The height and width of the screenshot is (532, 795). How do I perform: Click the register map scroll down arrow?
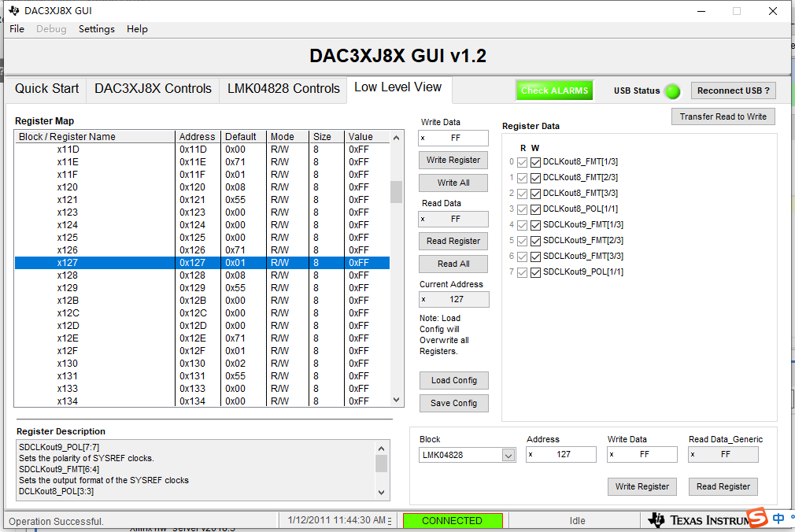click(397, 400)
